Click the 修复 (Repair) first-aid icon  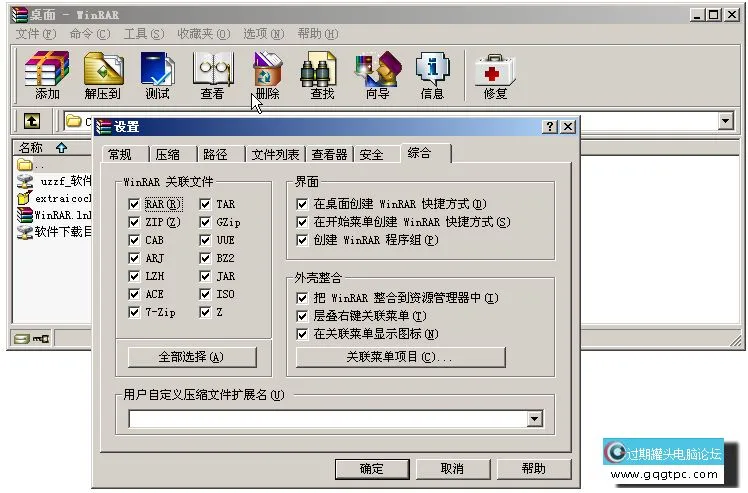[495, 75]
